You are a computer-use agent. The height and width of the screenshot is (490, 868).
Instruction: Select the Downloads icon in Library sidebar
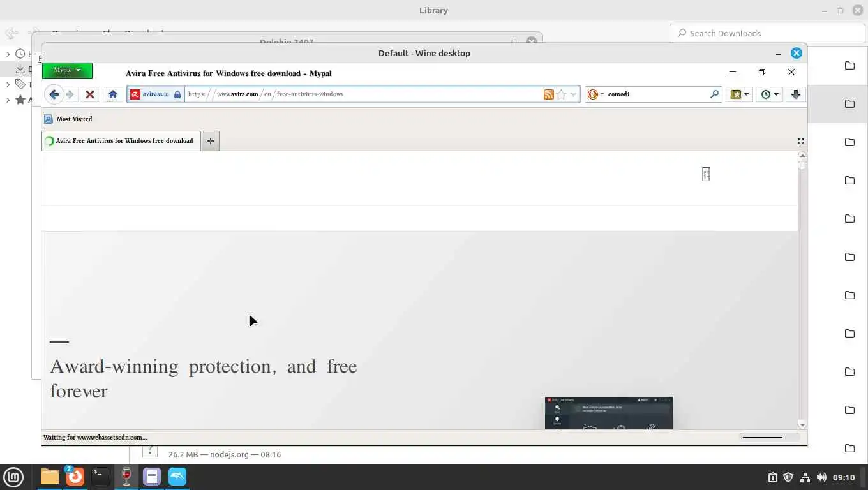[x=20, y=69]
